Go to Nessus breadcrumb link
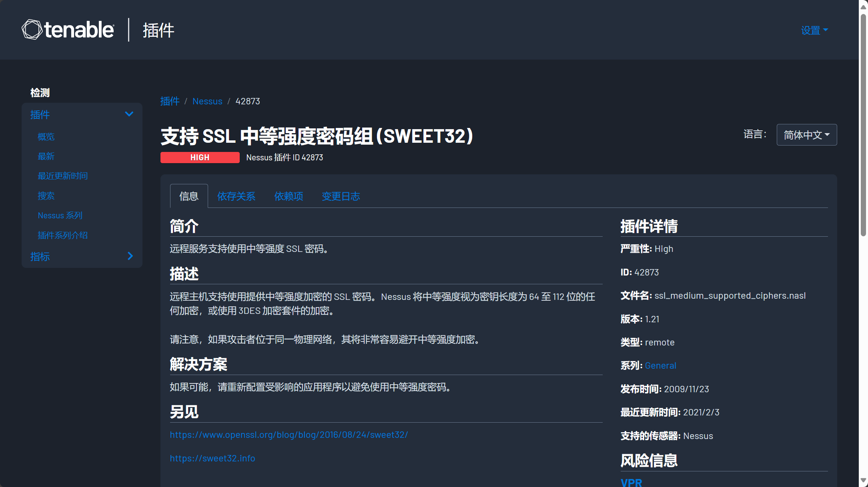Image resolution: width=868 pixels, height=487 pixels. [x=207, y=101]
